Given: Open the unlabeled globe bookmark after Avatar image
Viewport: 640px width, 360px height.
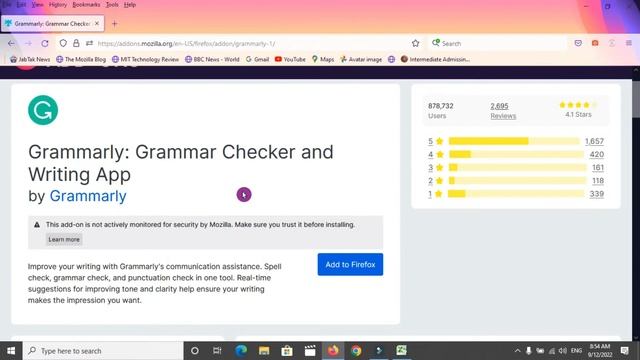Looking at the screenshot, I should click(391, 59).
